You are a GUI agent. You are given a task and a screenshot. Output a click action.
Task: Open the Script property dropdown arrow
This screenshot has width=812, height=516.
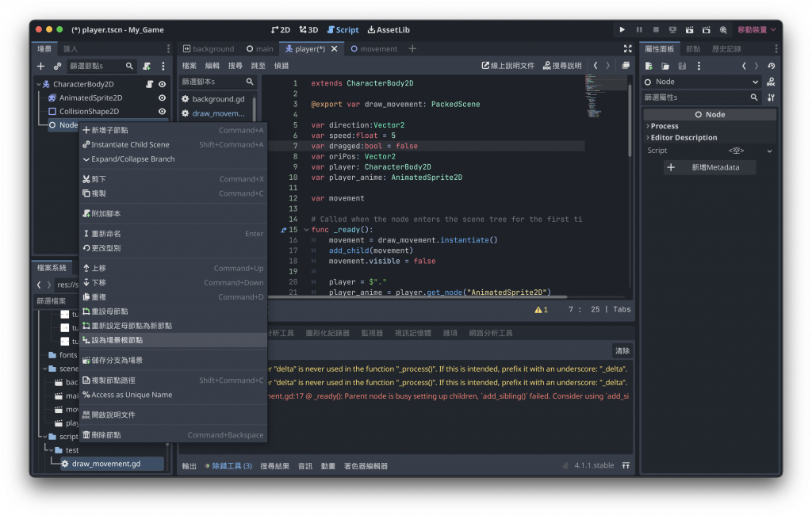(769, 151)
